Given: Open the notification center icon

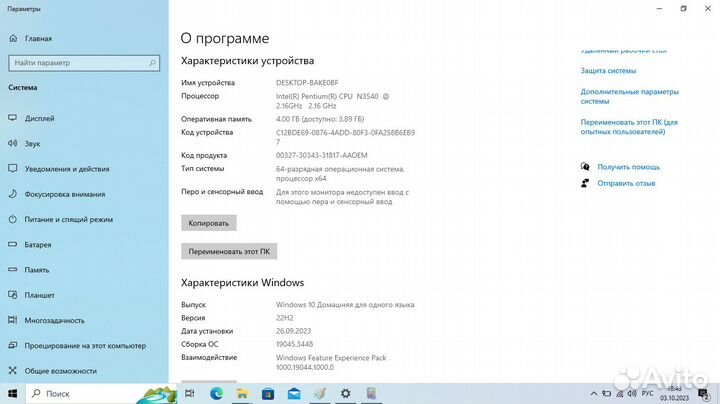Looking at the screenshot, I should click(x=703, y=394).
